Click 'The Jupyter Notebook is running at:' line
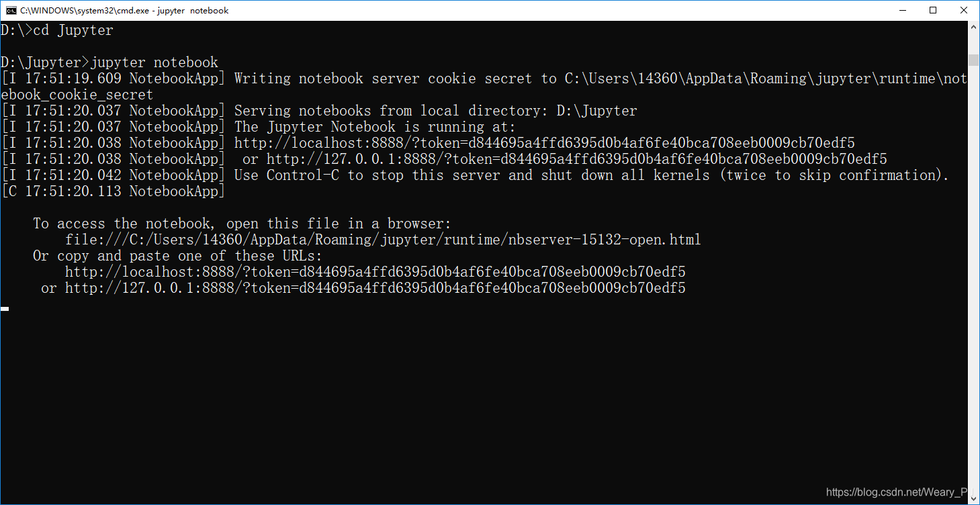This screenshot has width=980, height=505. [x=258, y=127]
